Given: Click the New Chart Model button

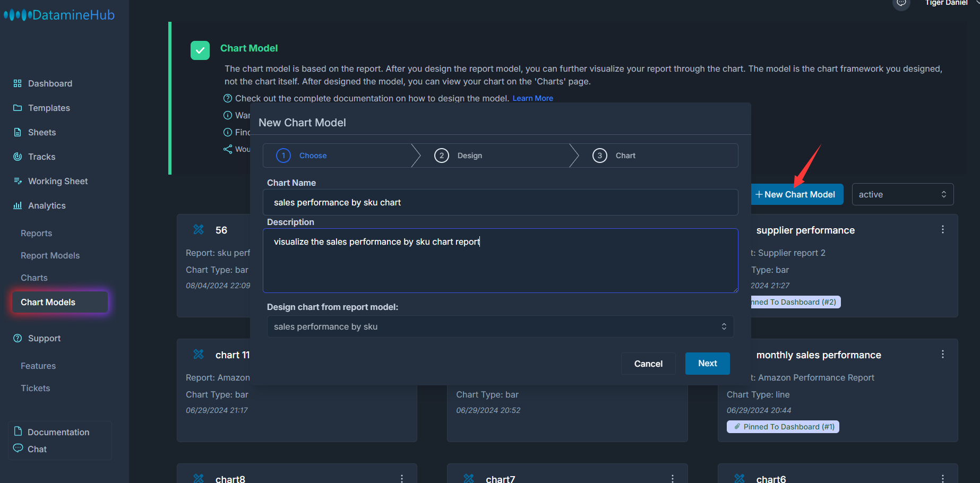Looking at the screenshot, I should coord(796,194).
